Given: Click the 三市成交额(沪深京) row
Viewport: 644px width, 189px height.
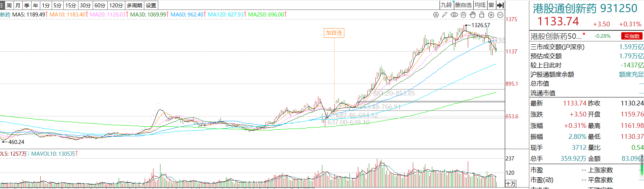Looking at the screenshot, I should point(586,47).
